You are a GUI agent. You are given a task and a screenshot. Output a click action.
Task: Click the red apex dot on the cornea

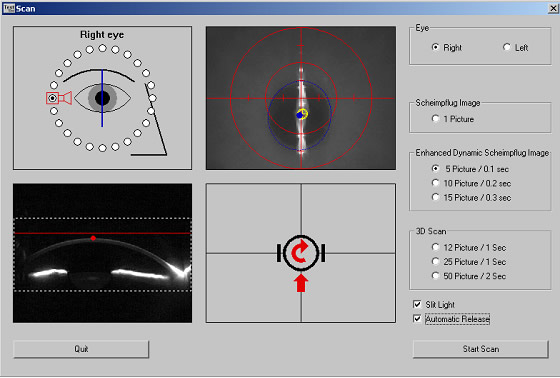click(x=93, y=238)
